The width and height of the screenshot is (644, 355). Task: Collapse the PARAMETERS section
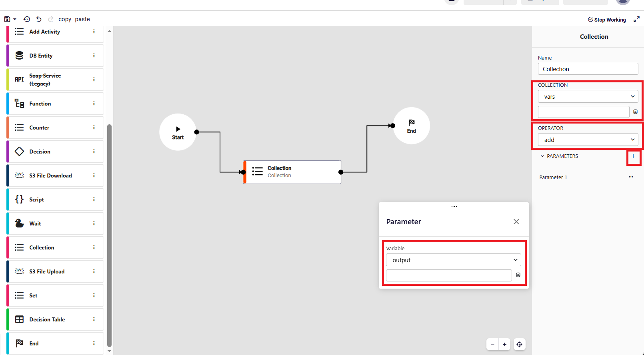tap(542, 156)
